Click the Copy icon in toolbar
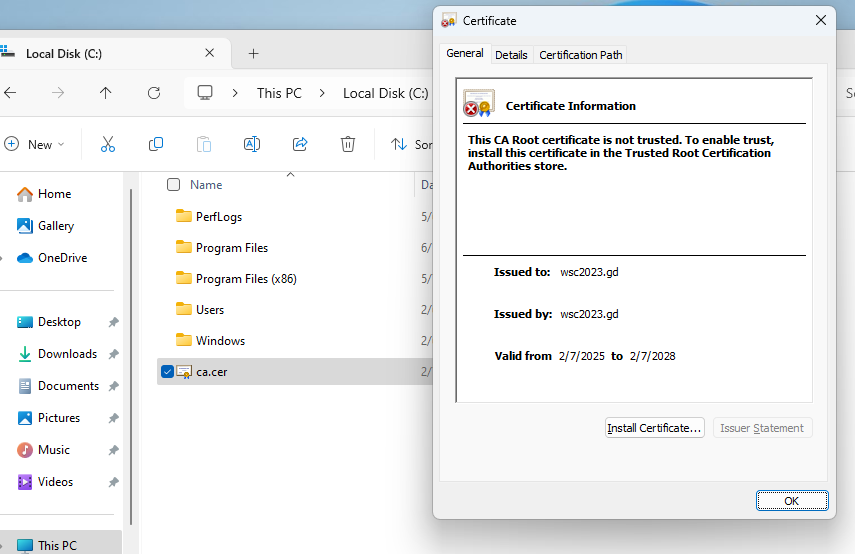 (x=156, y=144)
